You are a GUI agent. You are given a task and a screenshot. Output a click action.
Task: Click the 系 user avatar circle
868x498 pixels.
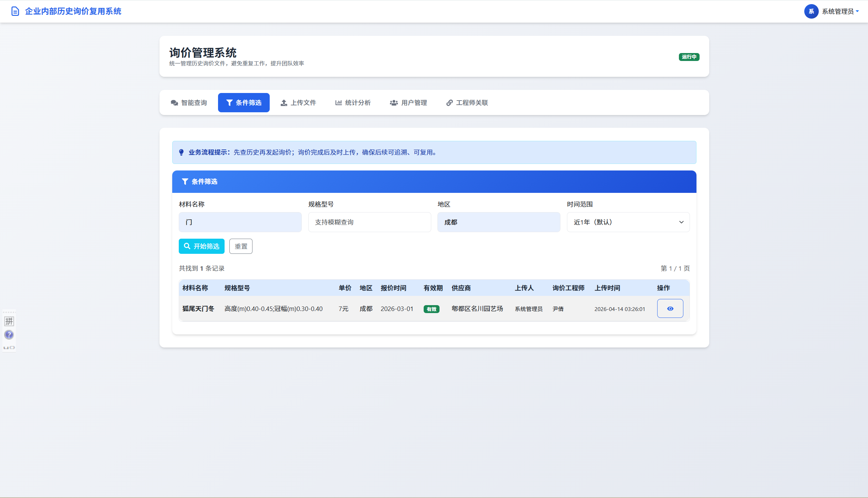pyautogui.click(x=811, y=11)
